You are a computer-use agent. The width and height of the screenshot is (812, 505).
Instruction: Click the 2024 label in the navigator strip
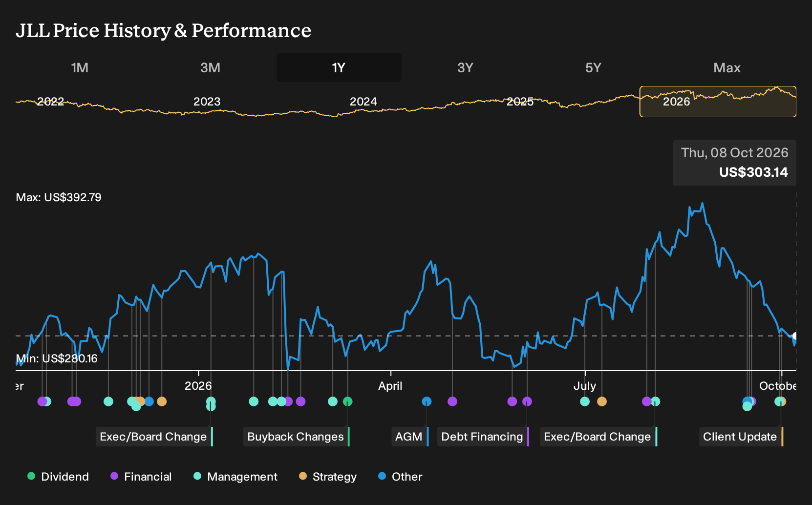point(363,102)
